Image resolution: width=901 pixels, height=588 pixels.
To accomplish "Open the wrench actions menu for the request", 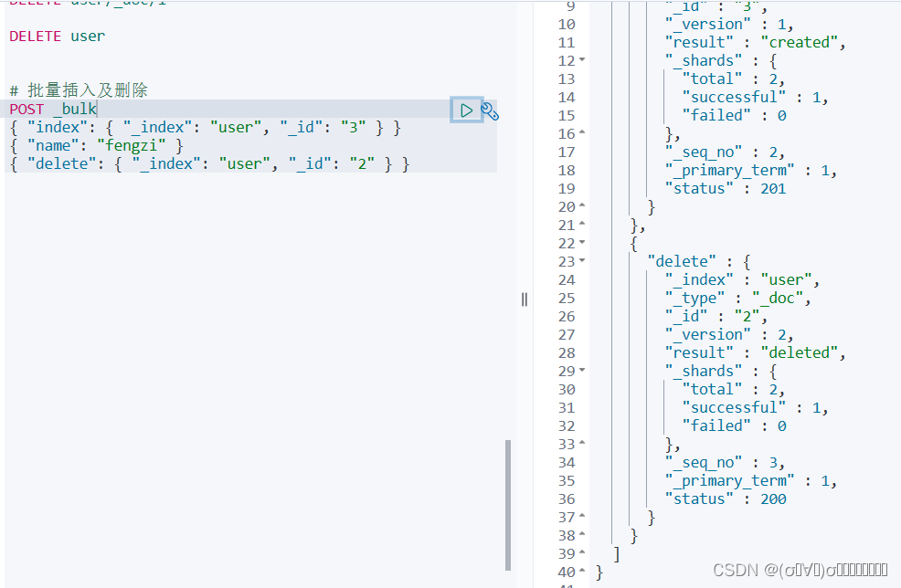I will (490, 110).
